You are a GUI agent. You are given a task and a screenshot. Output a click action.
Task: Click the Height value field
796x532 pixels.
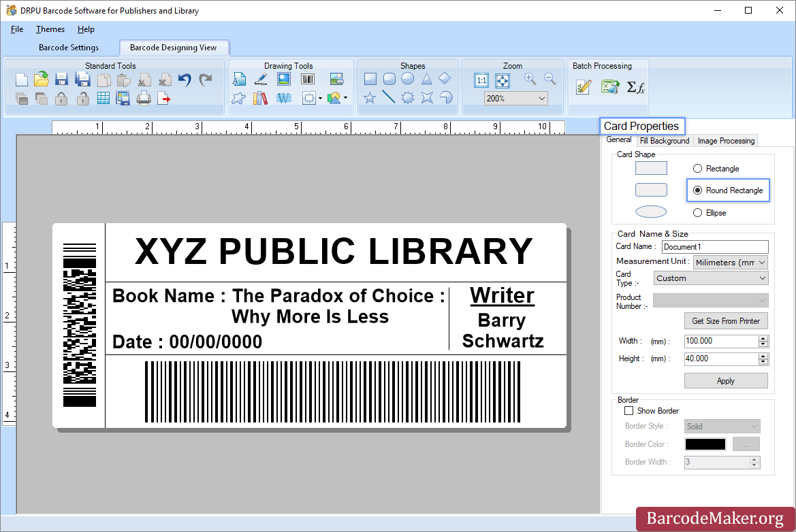pos(721,359)
